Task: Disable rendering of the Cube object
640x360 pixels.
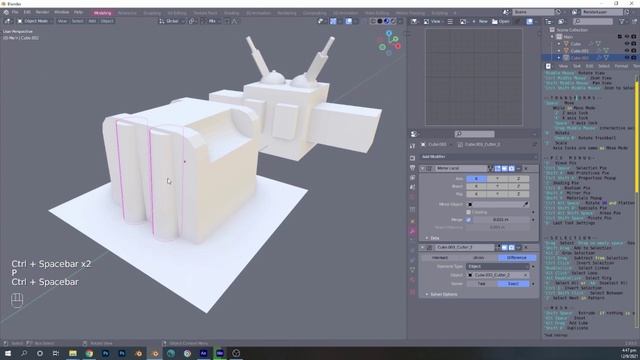Action: (x=634, y=44)
